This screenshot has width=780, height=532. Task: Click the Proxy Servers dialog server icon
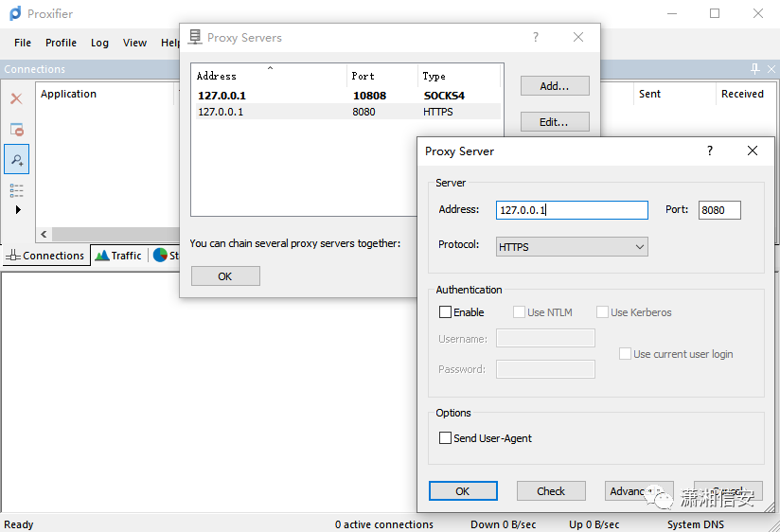(x=195, y=37)
